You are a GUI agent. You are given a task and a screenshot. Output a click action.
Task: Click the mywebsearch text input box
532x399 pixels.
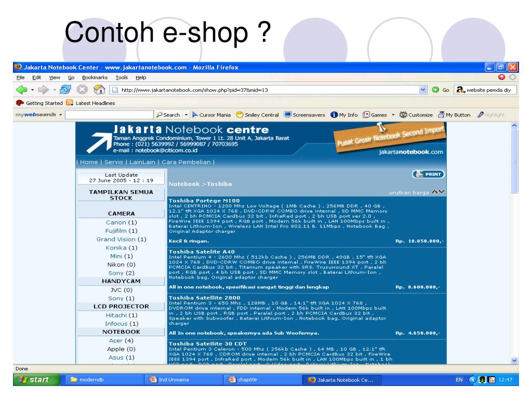(x=109, y=115)
